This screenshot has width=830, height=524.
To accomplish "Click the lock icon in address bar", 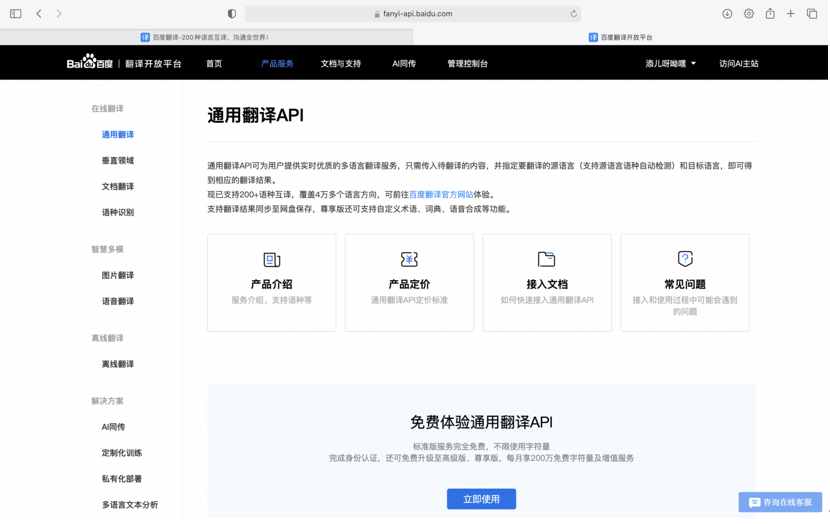I will 377,14.
